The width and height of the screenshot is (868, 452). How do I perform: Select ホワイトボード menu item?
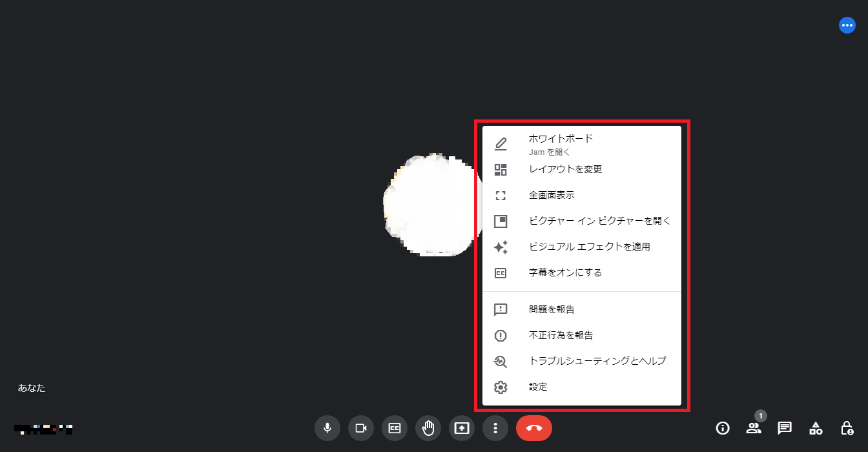[561, 143]
